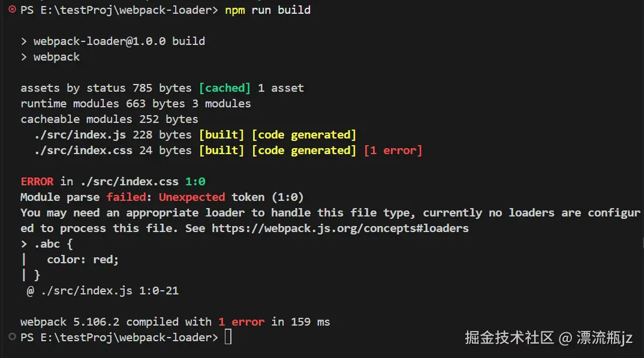Click the red [1 error] label

click(x=393, y=151)
